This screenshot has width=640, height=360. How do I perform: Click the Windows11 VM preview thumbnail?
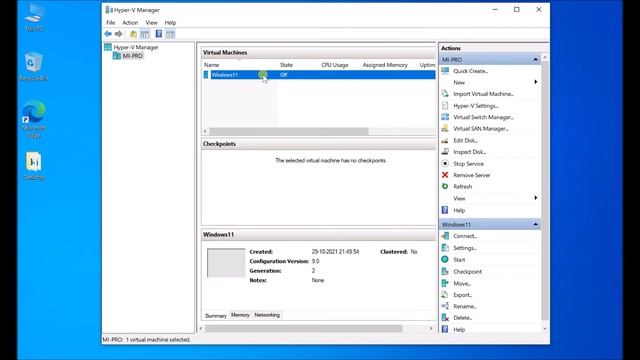click(226, 263)
